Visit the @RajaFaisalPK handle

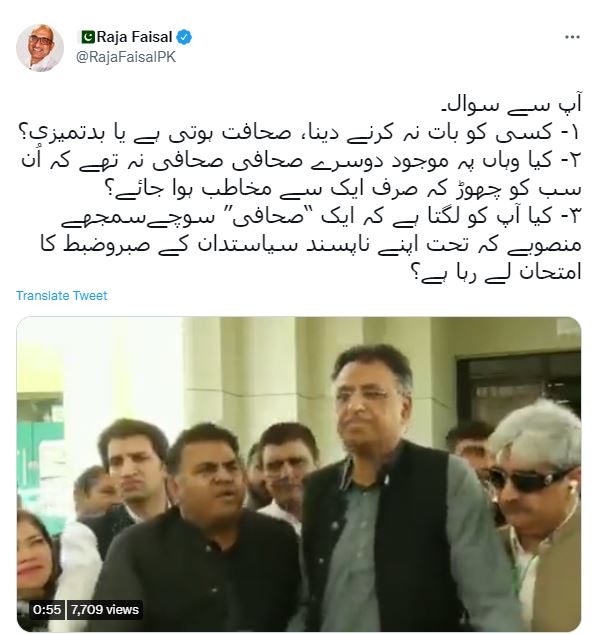pyautogui.click(x=126, y=57)
